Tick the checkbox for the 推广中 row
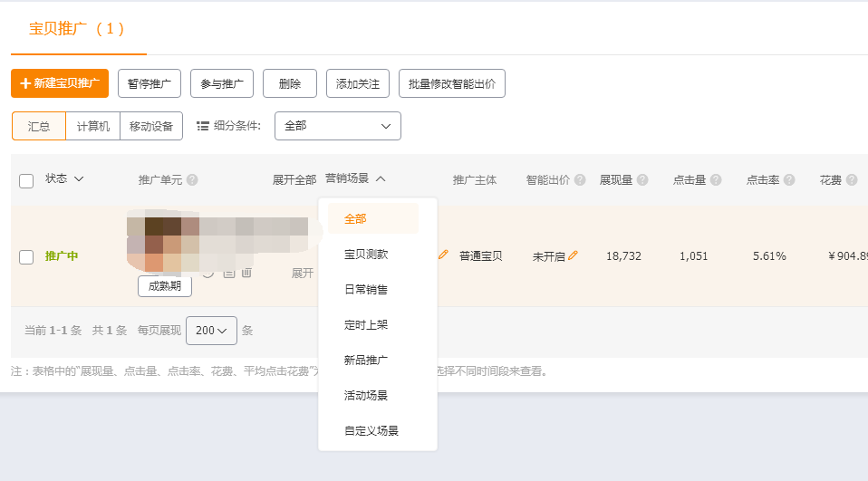The height and width of the screenshot is (481, 868). click(26, 257)
